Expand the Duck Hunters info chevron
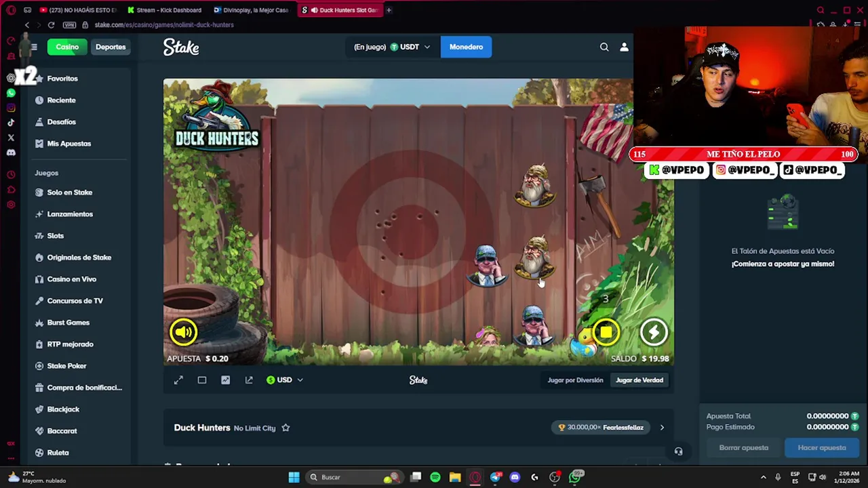 [662, 428]
